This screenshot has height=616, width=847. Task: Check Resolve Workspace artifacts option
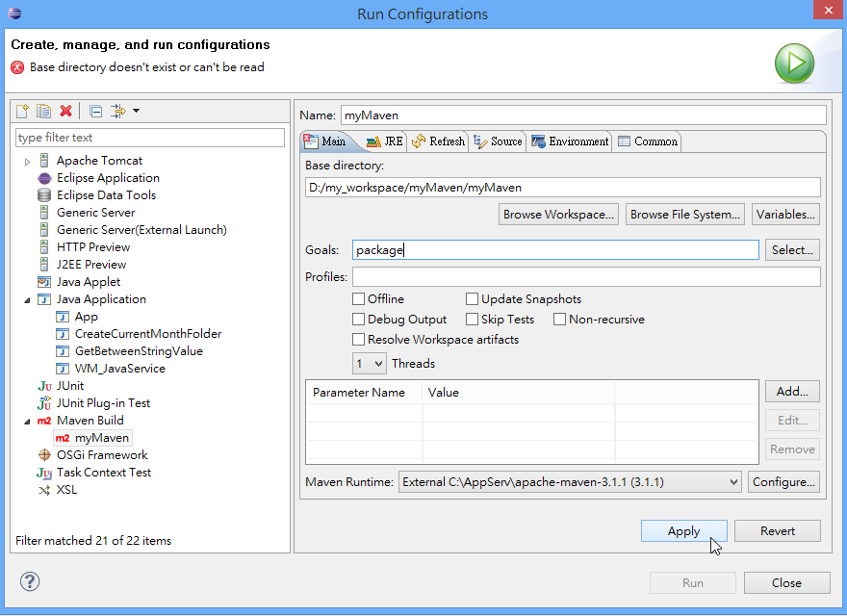pyautogui.click(x=359, y=340)
